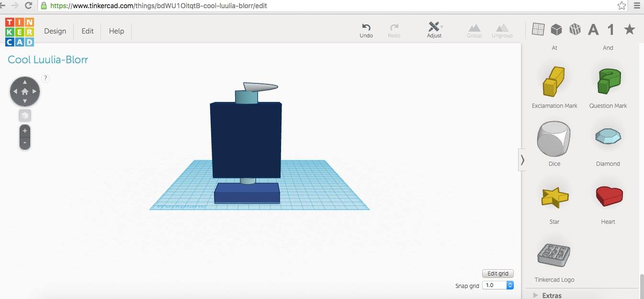Bookmark page with the star icon

[621, 6]
